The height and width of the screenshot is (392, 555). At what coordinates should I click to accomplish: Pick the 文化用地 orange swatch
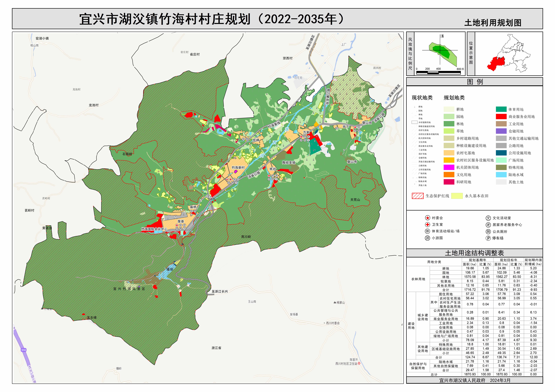coord(449,175)
